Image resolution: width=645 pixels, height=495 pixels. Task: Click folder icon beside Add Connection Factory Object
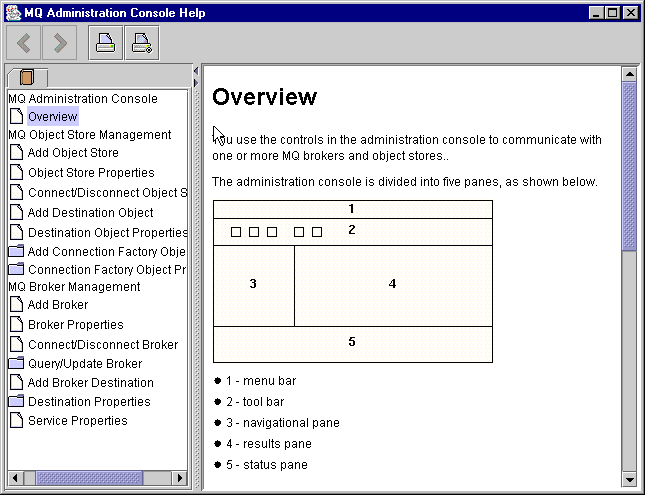click(x=16, y=251)
